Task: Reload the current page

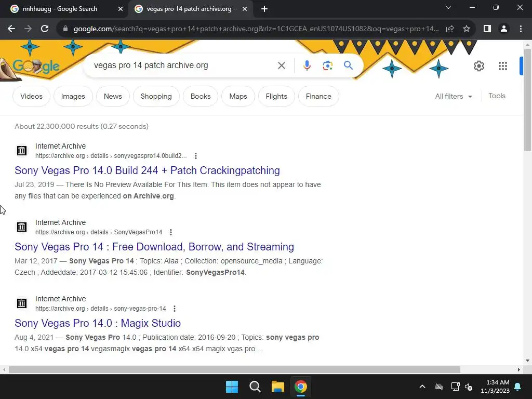Action: [45, 29]
